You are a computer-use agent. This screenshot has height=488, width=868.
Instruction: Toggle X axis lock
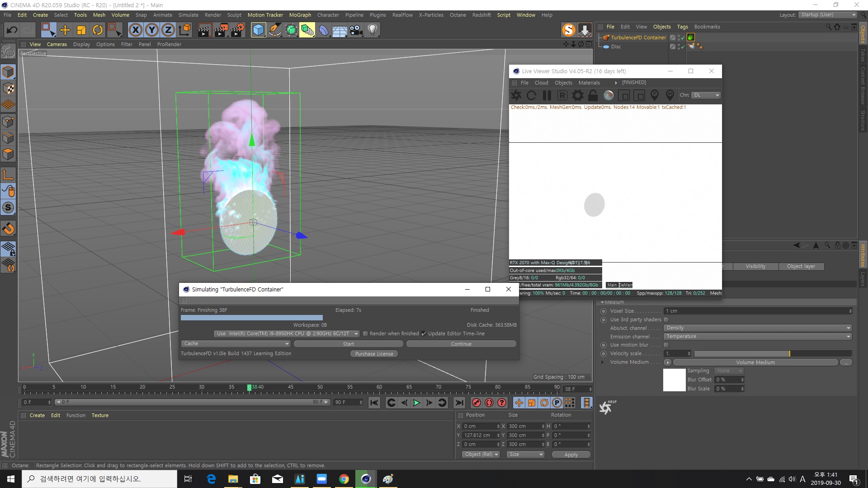135,30
